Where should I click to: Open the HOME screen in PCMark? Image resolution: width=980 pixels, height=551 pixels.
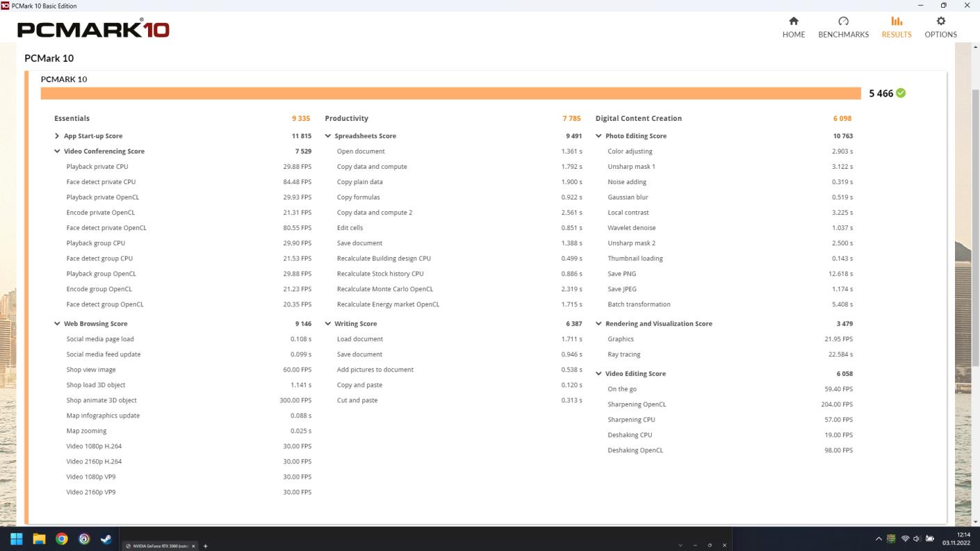point(793,26)
